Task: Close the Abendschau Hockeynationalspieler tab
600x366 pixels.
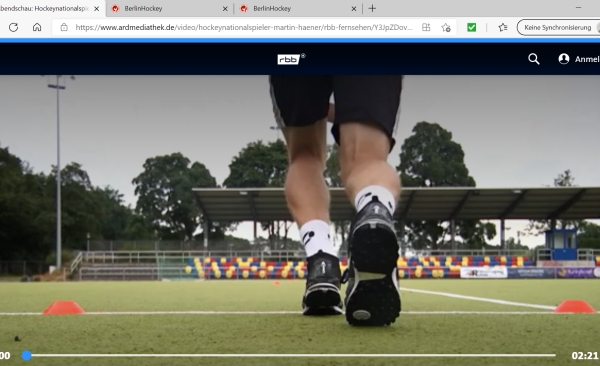Action: (96, 8)
